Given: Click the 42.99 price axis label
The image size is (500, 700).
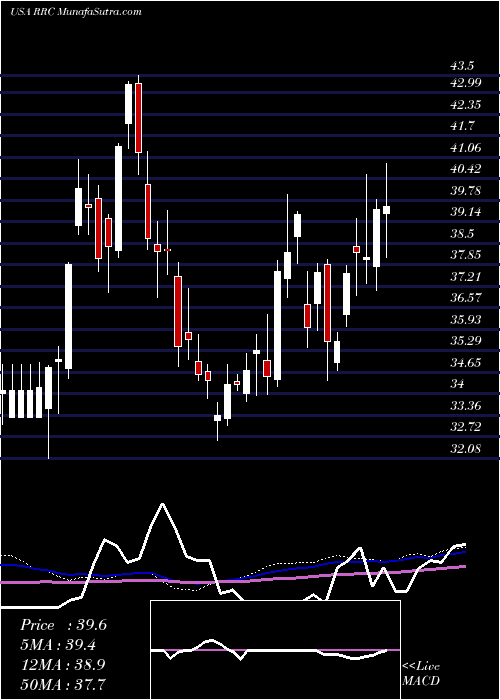Looking at the screenshot, I should [466, 83].
